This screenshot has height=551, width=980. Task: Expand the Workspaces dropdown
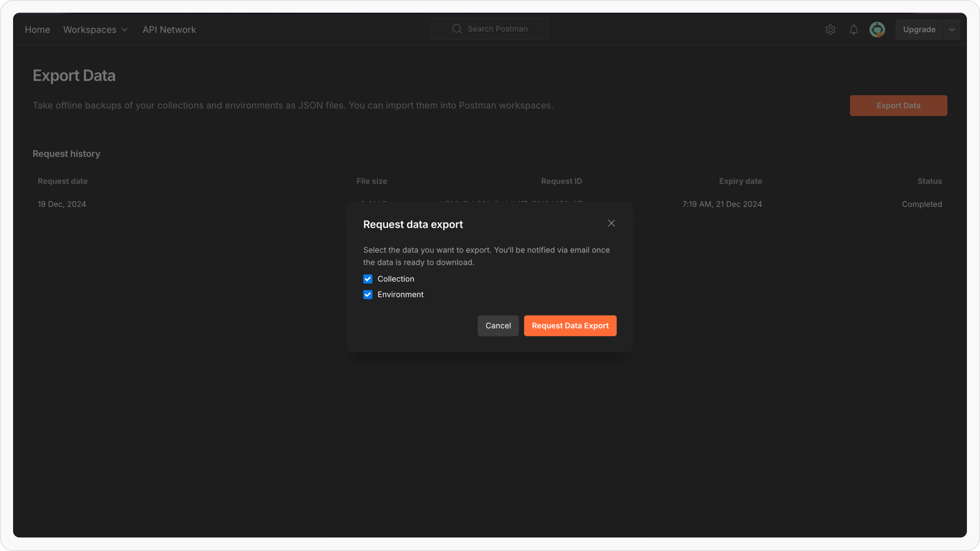[95, 30]
